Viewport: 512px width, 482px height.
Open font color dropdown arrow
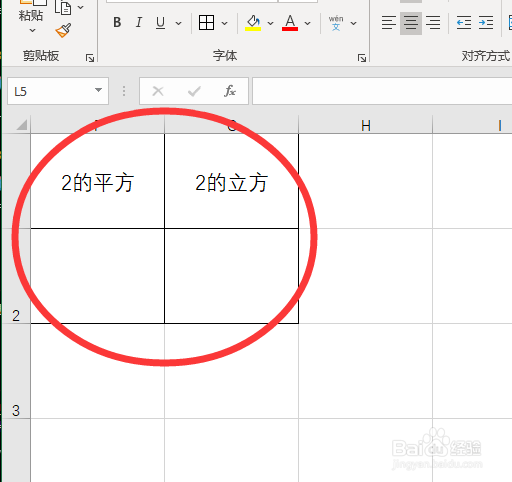pos(308,23)
